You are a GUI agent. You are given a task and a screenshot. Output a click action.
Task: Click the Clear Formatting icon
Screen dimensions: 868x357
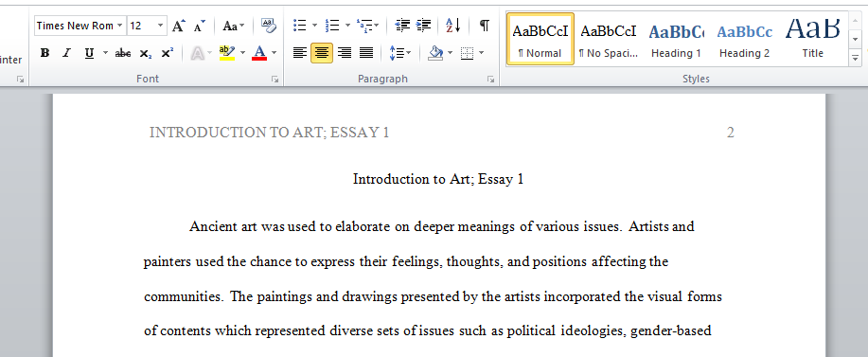pyautogui.click(x=269, y=26)
